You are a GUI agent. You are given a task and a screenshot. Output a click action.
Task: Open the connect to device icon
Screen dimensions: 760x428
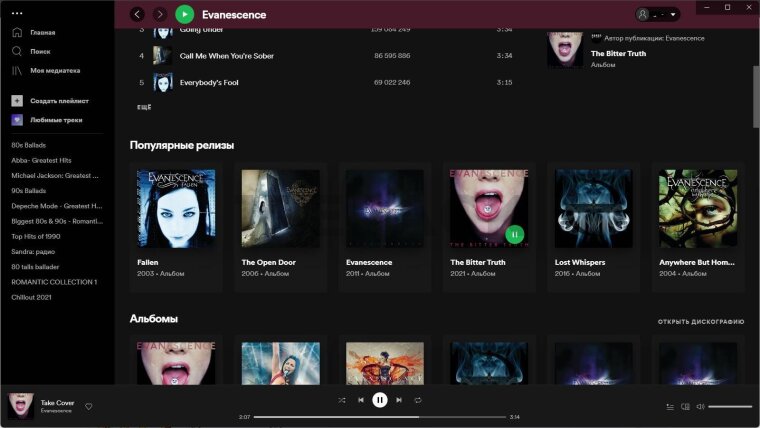click(685, 407)
